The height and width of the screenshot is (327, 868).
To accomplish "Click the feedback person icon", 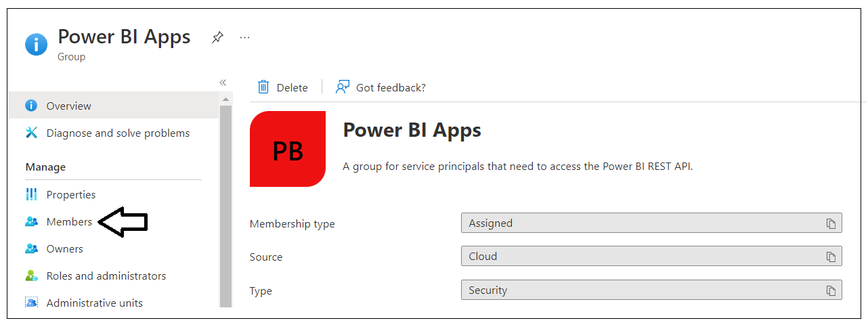I will tap(343, 87).
